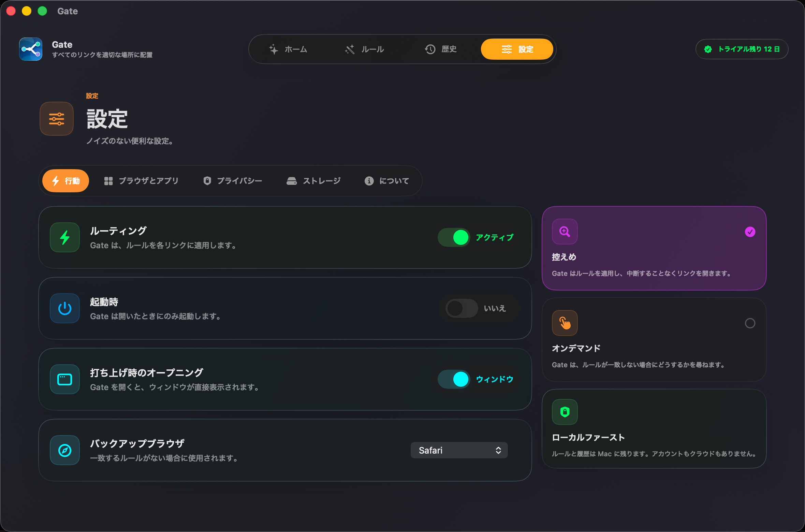Click the small orange 設定 breadcrumb label
Viewport: 805px width, 532px height.
(92, 96)
